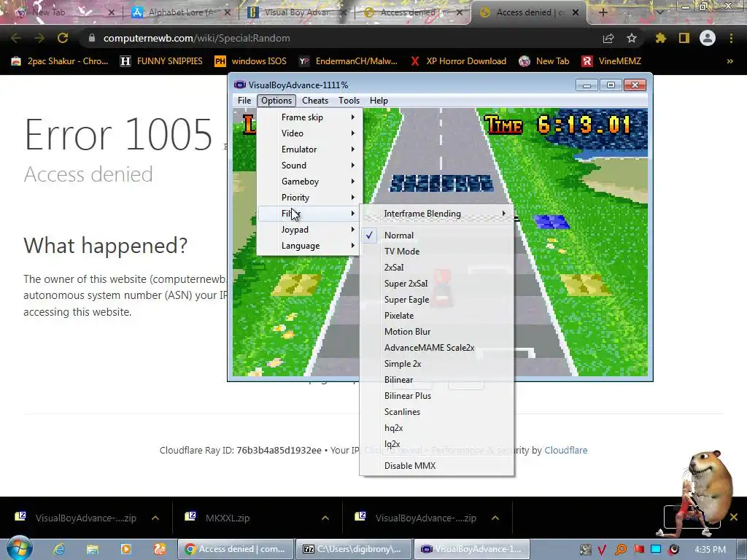Open the VineMEMZ bookmark
Viewport: 747px width, 560px height.
pyautogui.click(x=611, y=61)
